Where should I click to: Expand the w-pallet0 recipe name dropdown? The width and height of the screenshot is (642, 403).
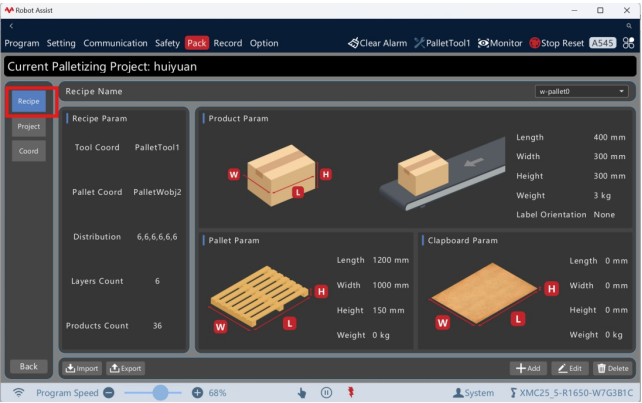click(581, 91)
